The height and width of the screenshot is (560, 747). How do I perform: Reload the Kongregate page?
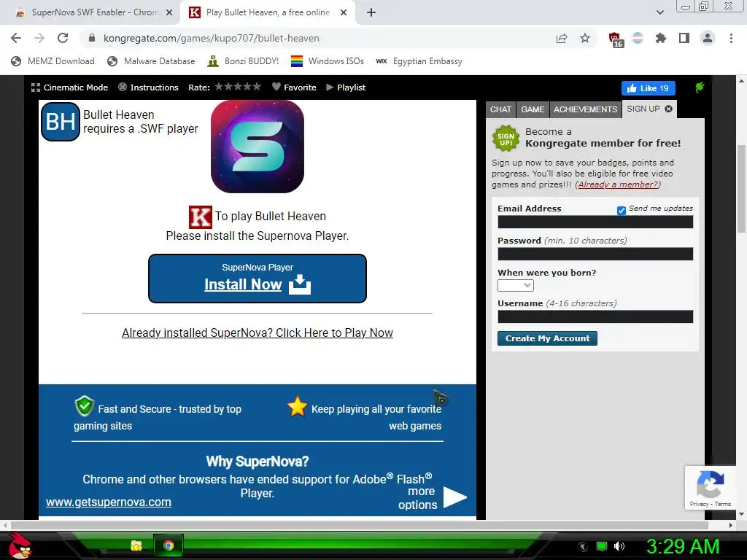63,38
